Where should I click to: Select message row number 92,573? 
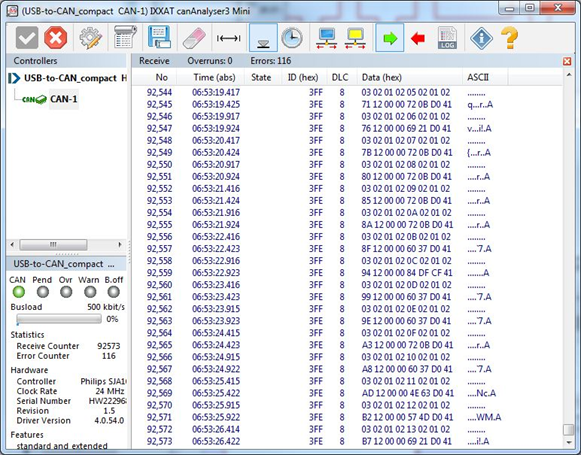tap(347, 441)
